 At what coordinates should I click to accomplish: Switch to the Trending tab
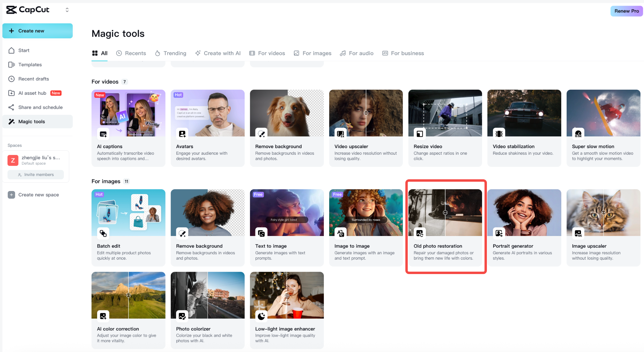[x=174, y=53]
